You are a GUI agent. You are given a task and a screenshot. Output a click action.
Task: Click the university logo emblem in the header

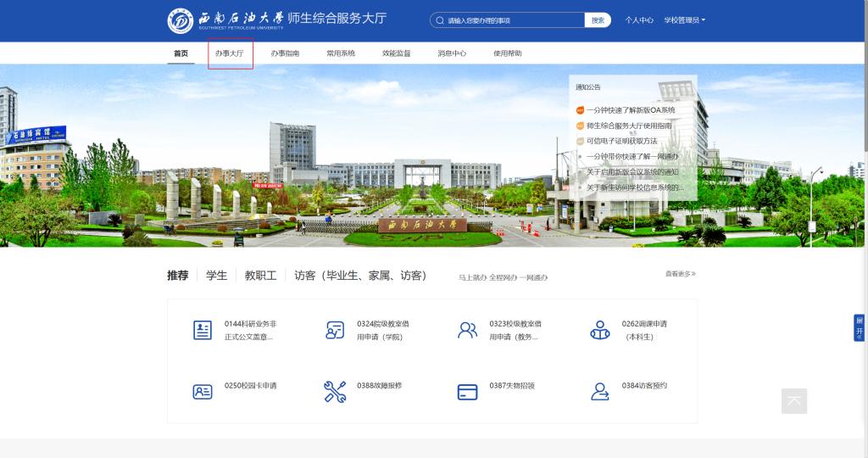tap(181, 20)
